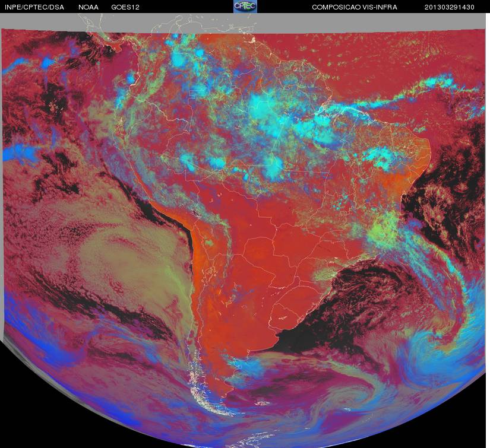Click the COMPOSICAO VIS-INFRA title text
Image resolution: width=490 pixels, height=448 pixels.
pyautogui.click(x=355, y=7)
